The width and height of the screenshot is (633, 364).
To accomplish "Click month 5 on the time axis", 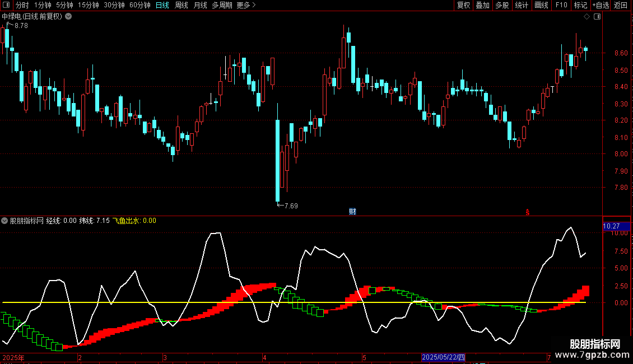I will click(364, 357).
